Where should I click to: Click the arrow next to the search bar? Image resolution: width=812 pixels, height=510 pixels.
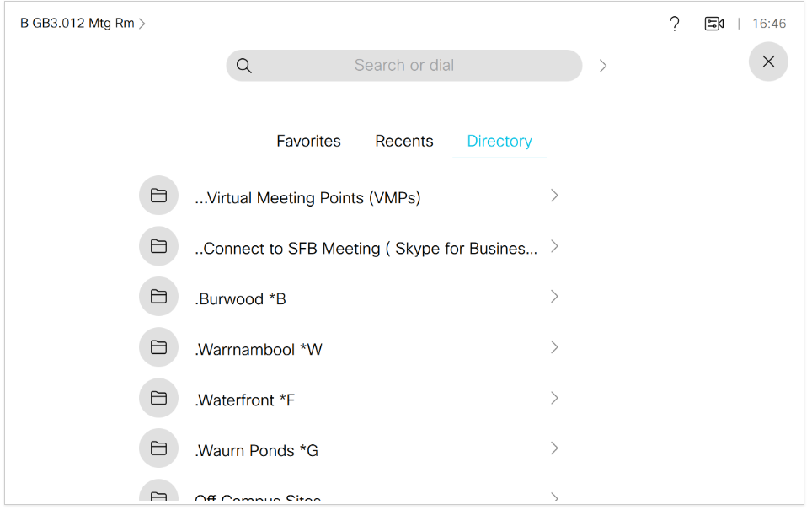(603, 66)
